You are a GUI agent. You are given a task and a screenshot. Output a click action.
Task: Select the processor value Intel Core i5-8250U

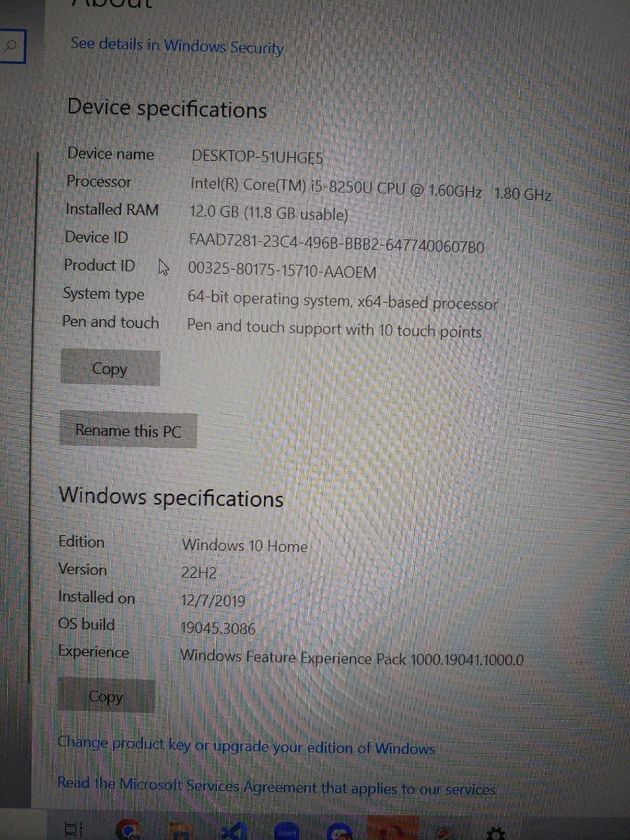pyautogui.click(x=371, y=189)
